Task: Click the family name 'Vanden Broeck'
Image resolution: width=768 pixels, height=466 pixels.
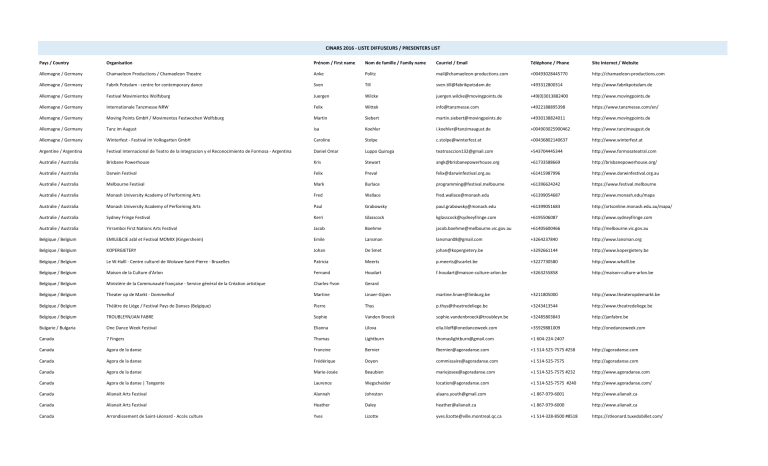Action: click(x=380, y=317)
